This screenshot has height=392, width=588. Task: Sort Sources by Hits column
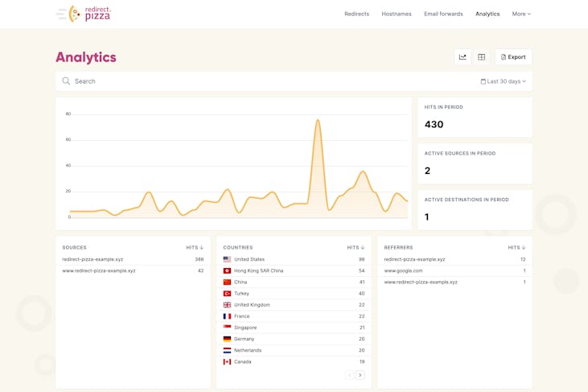click(x=195, y=248)
